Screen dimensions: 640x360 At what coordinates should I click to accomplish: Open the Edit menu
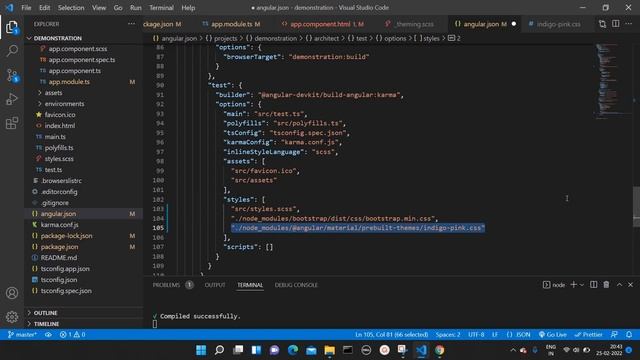44,7
